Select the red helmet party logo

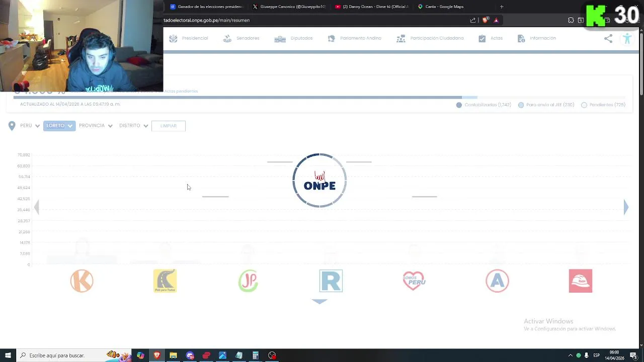(x=581, y=281)
